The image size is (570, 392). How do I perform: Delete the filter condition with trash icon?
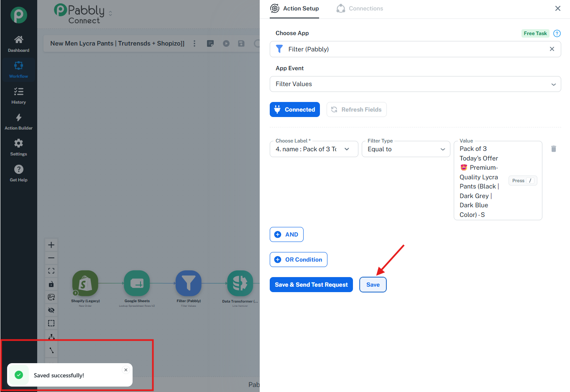click(554, 149)
